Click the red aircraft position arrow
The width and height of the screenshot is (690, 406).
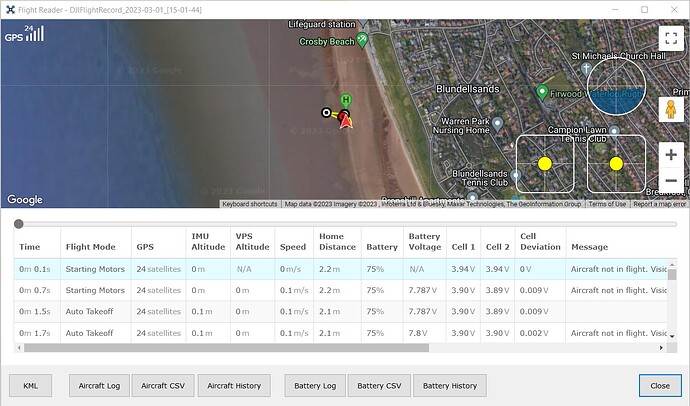[345, 120]
